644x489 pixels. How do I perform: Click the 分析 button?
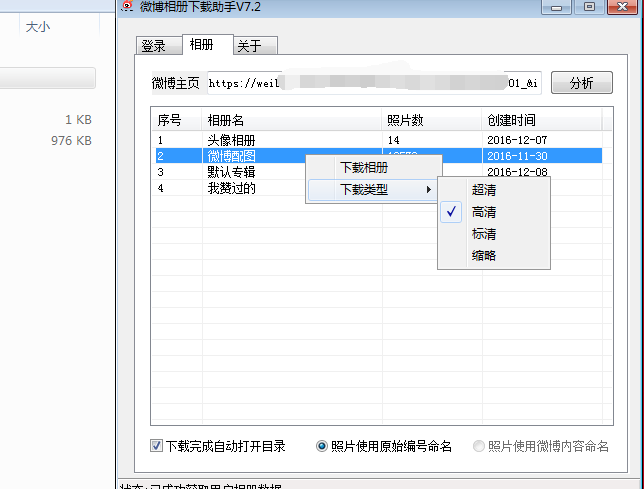pos(581,82)
